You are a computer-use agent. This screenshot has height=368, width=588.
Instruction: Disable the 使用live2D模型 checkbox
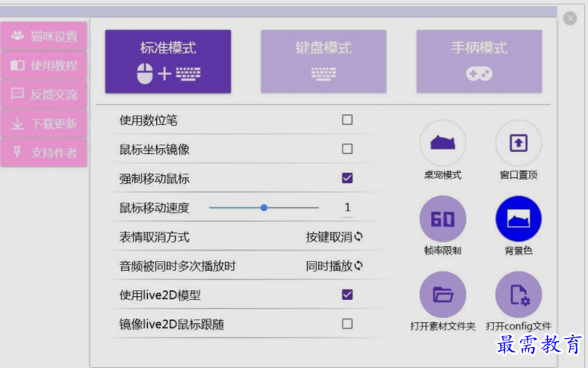point(347,295)
